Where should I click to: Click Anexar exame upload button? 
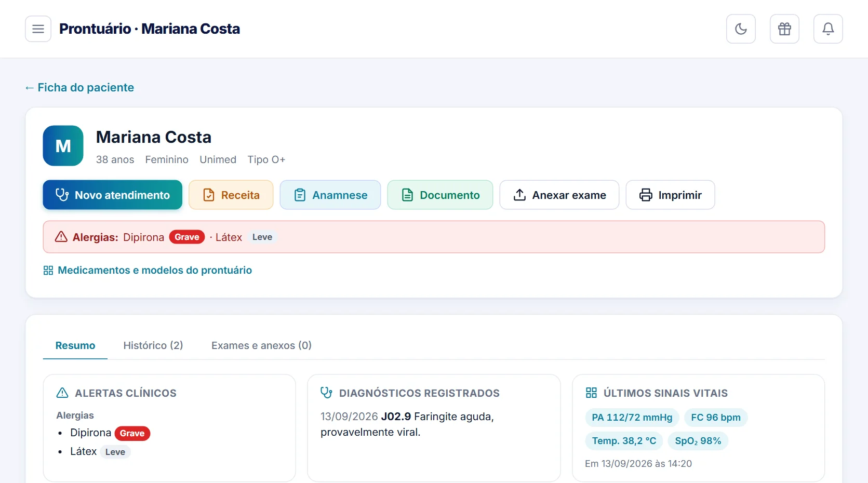point(559,195)
